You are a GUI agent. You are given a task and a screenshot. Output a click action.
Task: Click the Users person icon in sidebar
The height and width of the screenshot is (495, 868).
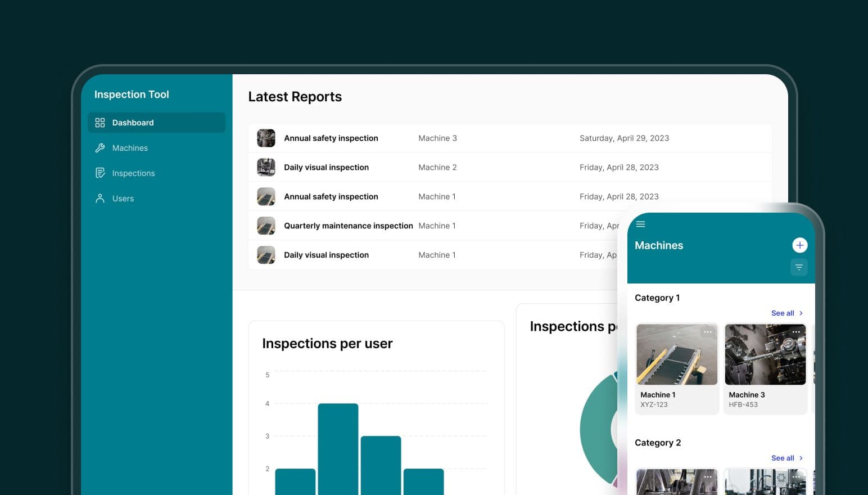(x=100, y=199)
